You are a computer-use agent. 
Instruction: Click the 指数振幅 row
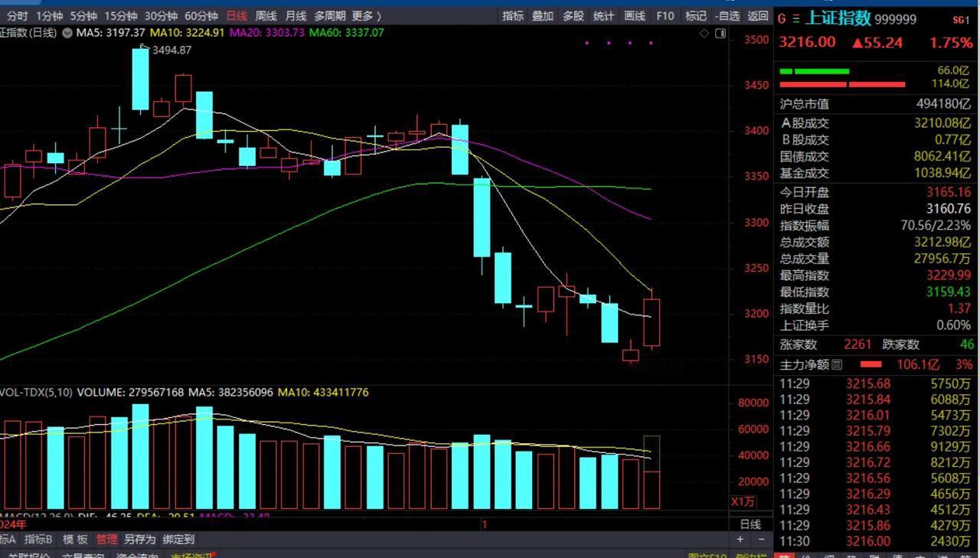875,225
